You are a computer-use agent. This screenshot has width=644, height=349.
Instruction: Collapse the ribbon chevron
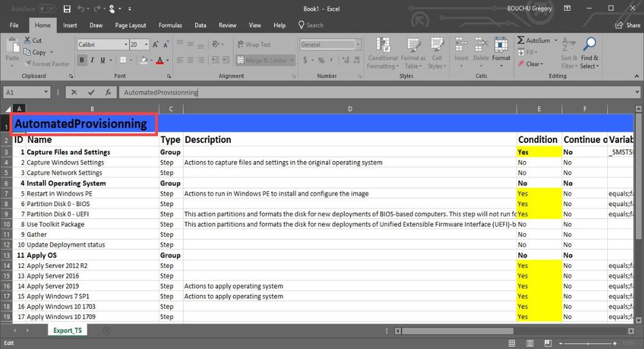click(x=636, y=76)
